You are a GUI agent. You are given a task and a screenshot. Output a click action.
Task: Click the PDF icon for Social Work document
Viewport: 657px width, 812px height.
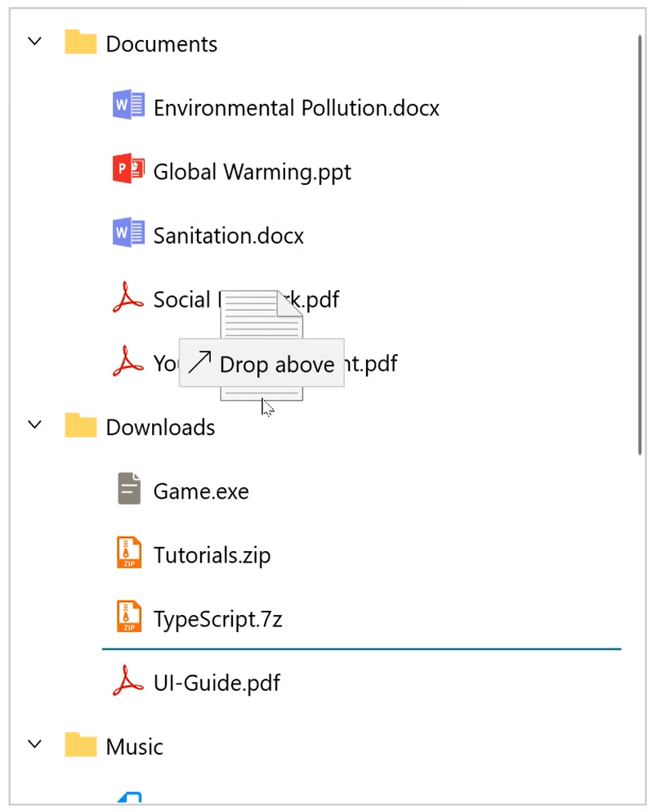[x=127, y=297]
